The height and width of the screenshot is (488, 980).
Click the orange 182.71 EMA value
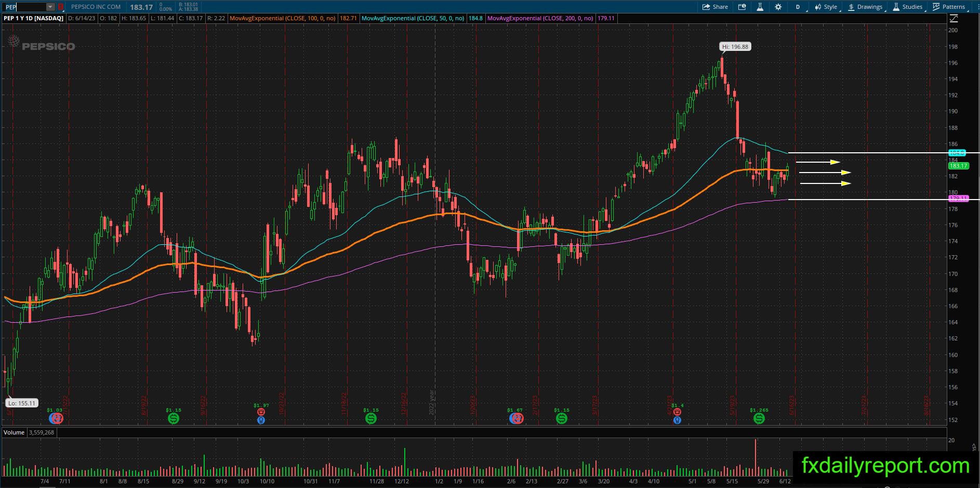(348, 18)
